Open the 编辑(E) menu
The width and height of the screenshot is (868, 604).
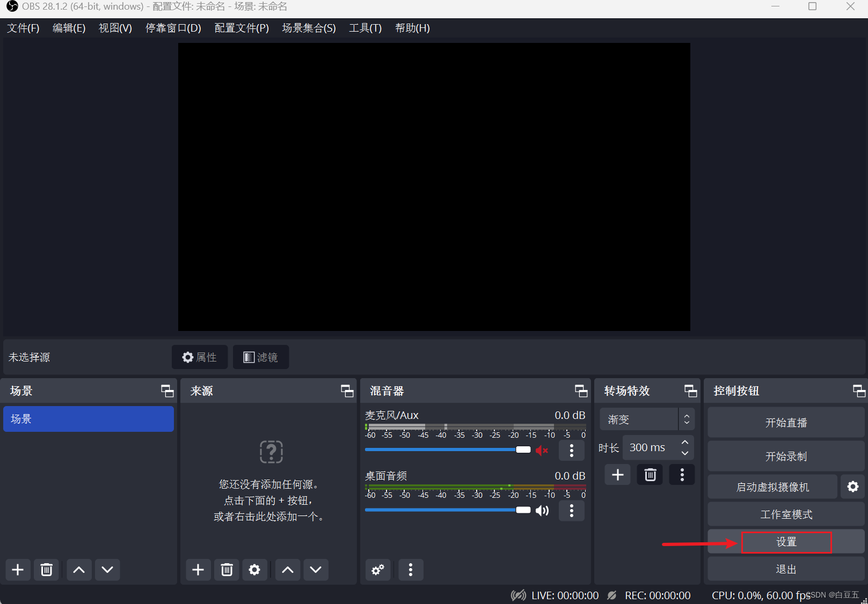69,28
